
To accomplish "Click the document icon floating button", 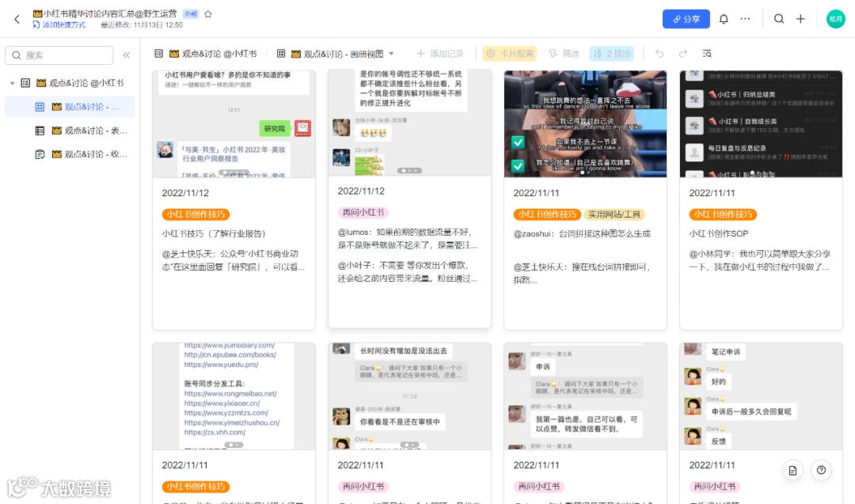I will [x=792, y=470].
